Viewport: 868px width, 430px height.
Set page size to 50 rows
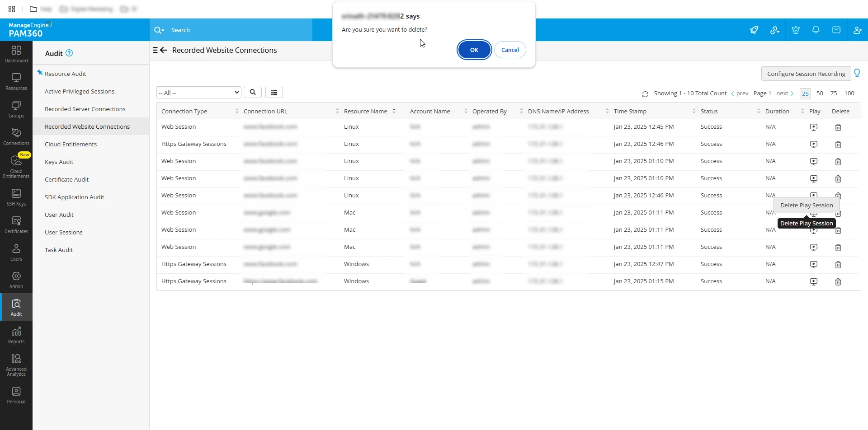point(820,93)
